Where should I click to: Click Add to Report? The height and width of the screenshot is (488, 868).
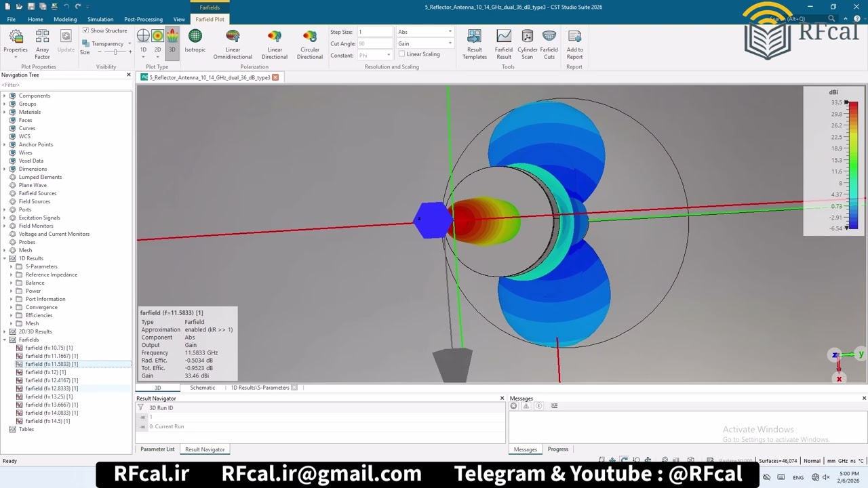574,44
